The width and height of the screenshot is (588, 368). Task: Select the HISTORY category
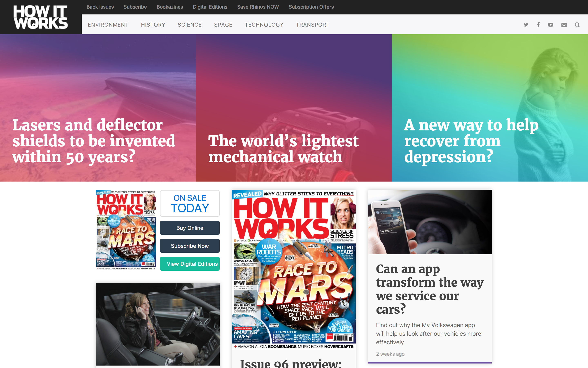[153, 25]
